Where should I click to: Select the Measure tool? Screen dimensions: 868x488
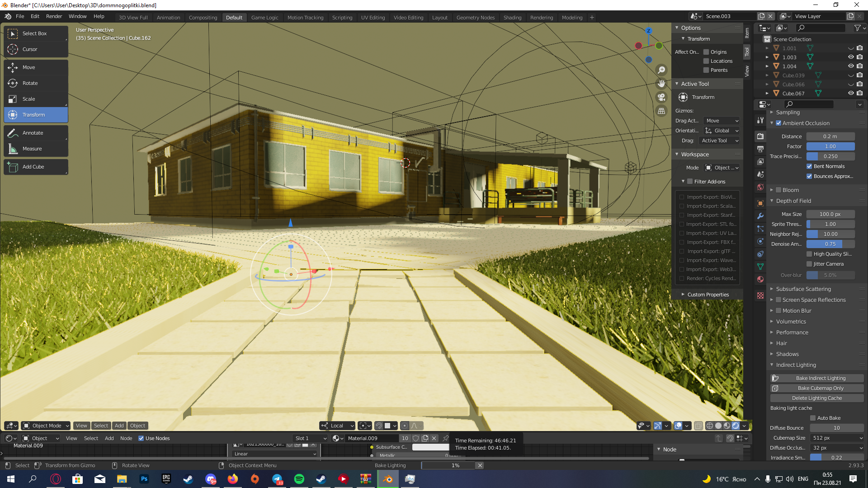[x=32, y=149]
